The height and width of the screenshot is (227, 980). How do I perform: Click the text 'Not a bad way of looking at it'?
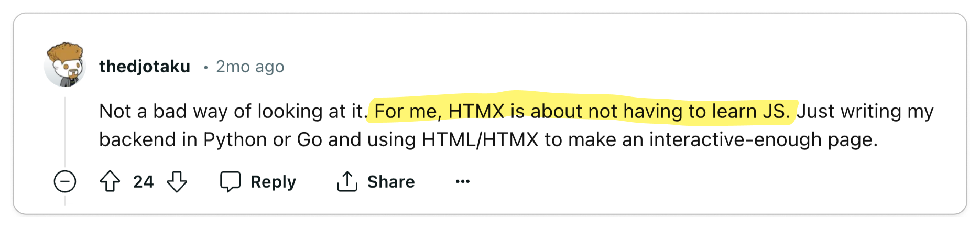pos(232,111)
